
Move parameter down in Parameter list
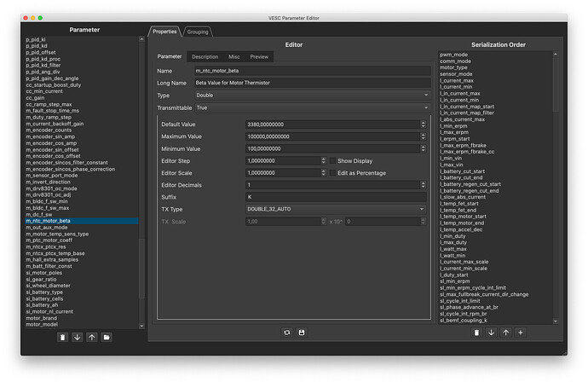click(78, 338)
